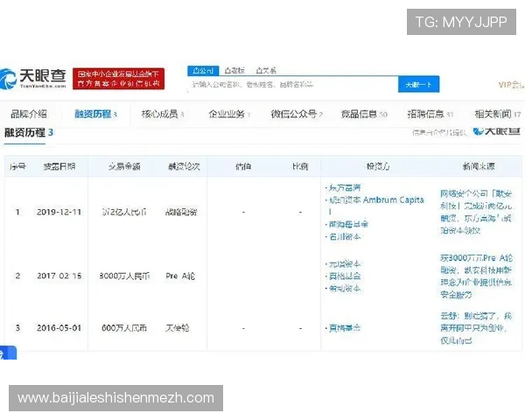The height and width of the screenshot is (420, 525).
Task: Switch to the 品牌介绍 tab
Action: 29,114
